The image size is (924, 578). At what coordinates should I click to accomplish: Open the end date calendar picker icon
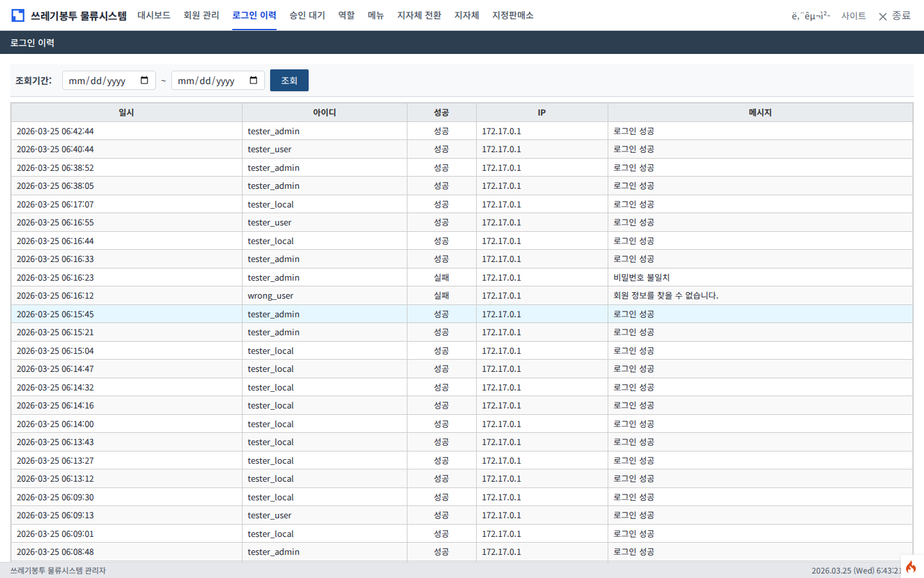tap(253, 80)
